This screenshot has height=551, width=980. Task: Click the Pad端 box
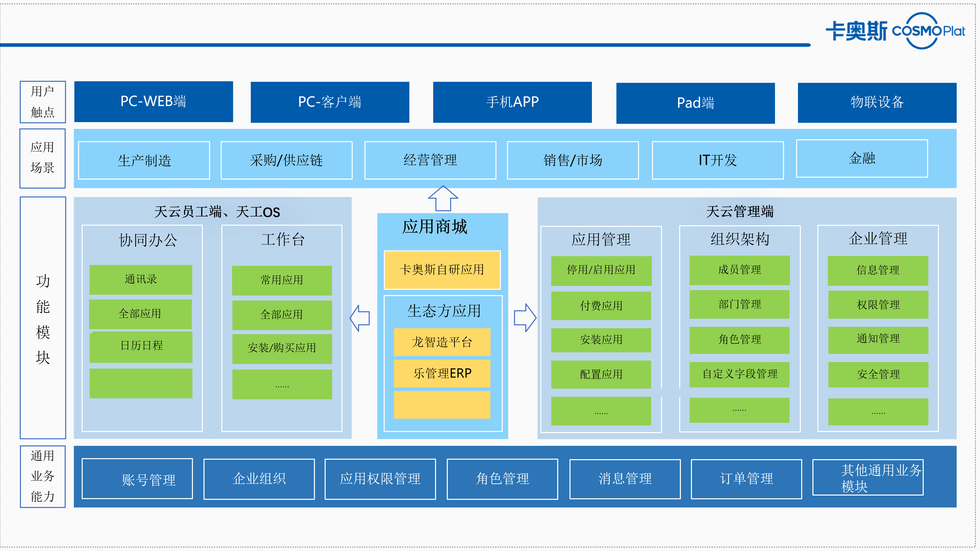[x=695, y=103]
